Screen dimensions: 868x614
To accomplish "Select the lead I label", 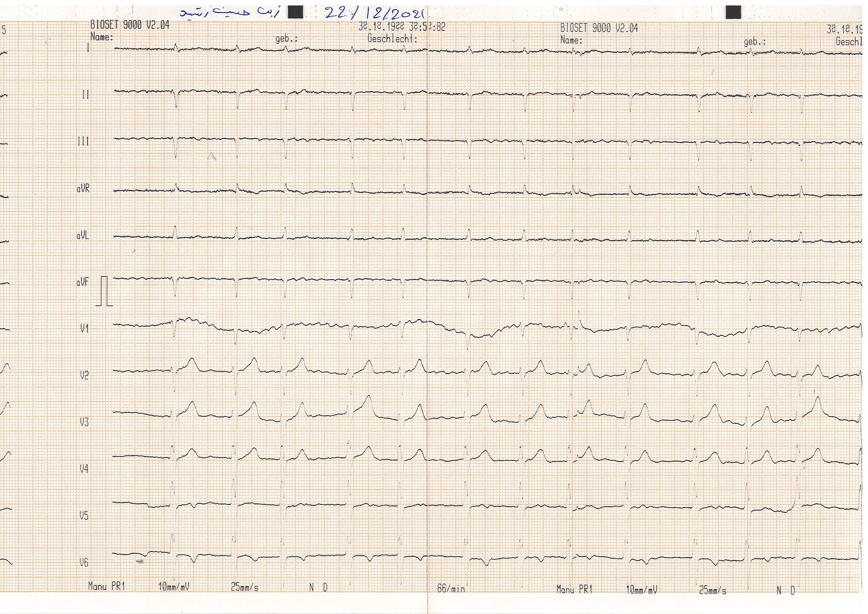I will point(88,48).
